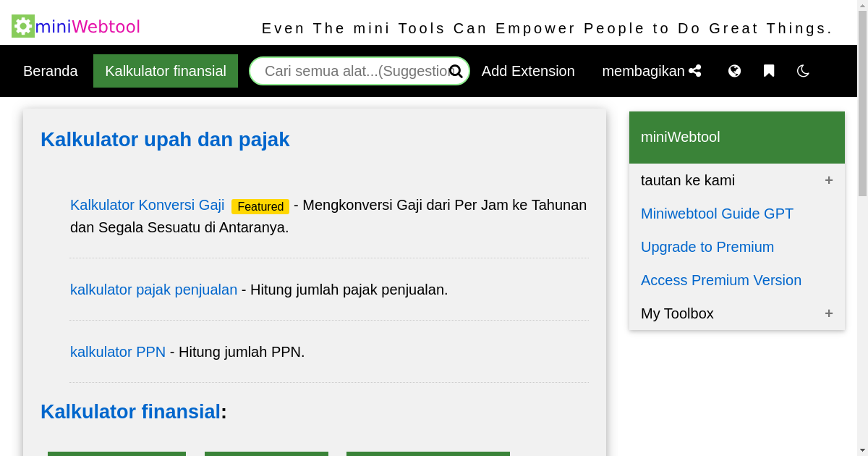Screen dimensions: 868x456
Task: Open the kalkulator PPN link
Action: [x=118, y=352]
